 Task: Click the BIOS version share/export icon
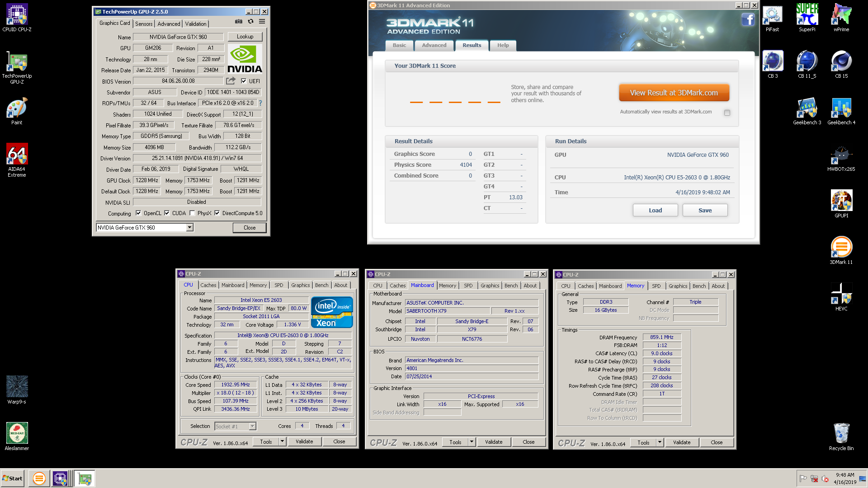coord(231,81)
